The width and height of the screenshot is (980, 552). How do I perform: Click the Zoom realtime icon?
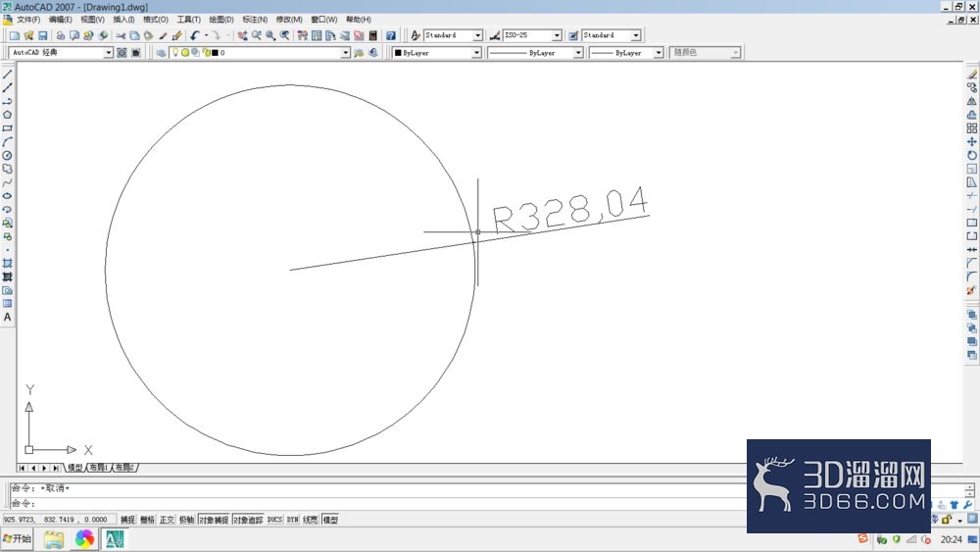click(256, 35)
